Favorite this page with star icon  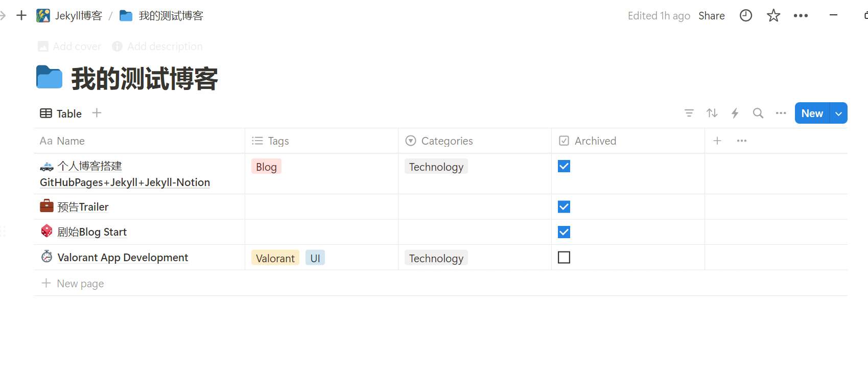tap(773, 15)
